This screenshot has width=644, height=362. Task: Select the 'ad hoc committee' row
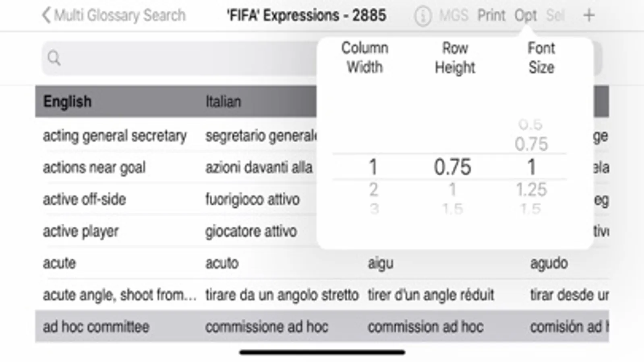[96, 327]
